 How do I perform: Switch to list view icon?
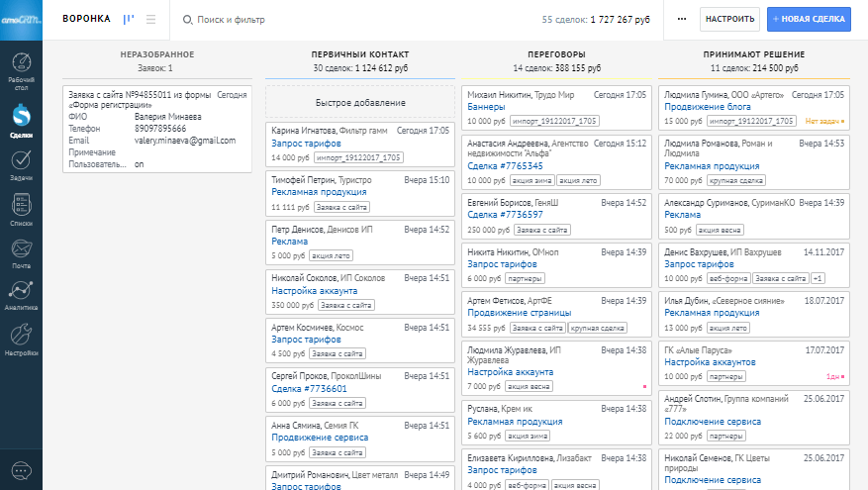click(150, 19)
